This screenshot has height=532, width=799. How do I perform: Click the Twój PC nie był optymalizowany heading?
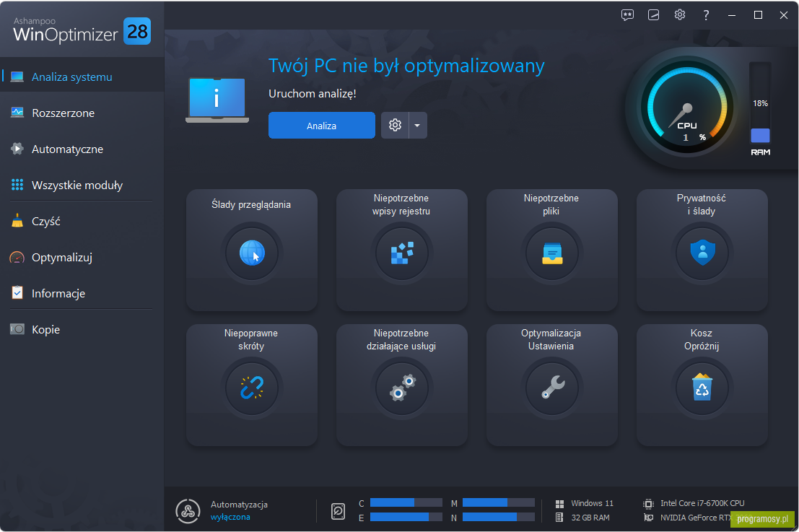406,66
